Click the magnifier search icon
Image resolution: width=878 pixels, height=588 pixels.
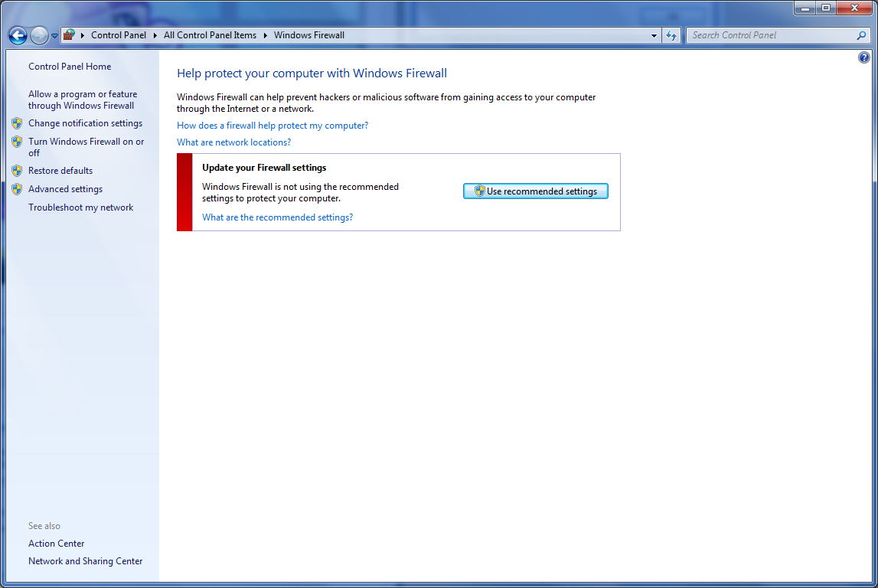[x=861, y=35]
